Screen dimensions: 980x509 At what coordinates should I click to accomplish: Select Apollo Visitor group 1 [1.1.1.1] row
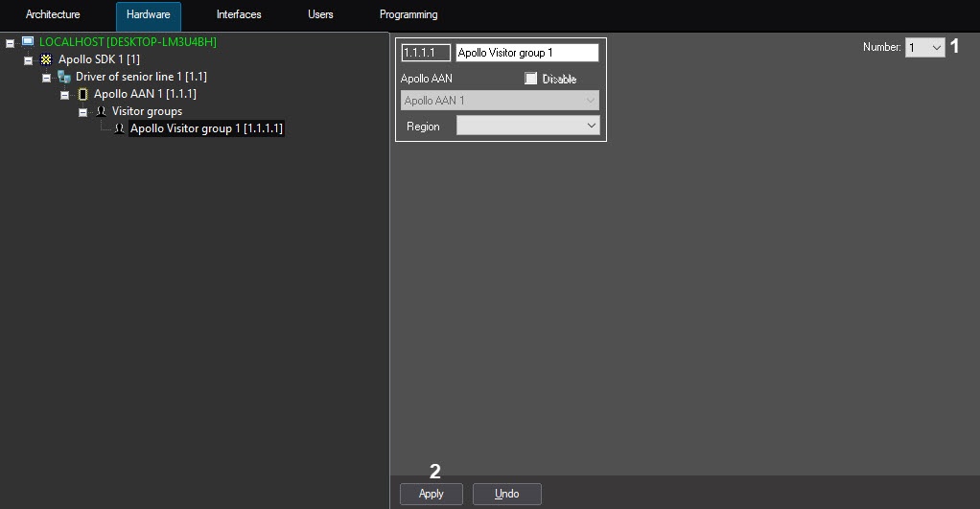tap(206, 128)
